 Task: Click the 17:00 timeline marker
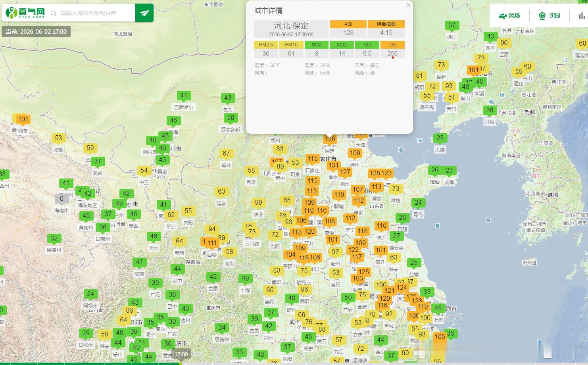pyautogui.click(x=181, y=354)
